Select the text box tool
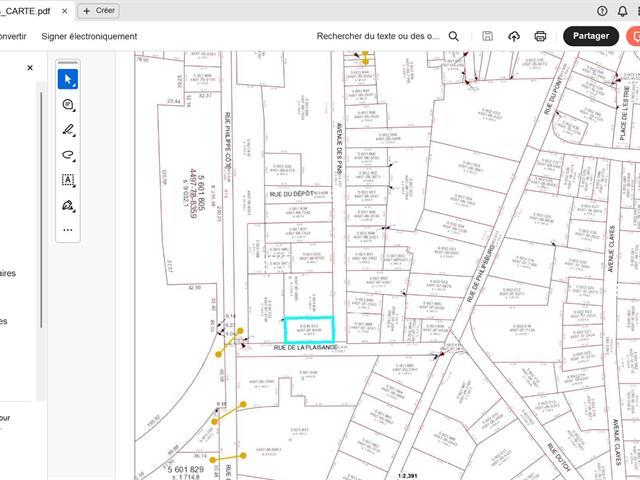 tap(68, 180)
